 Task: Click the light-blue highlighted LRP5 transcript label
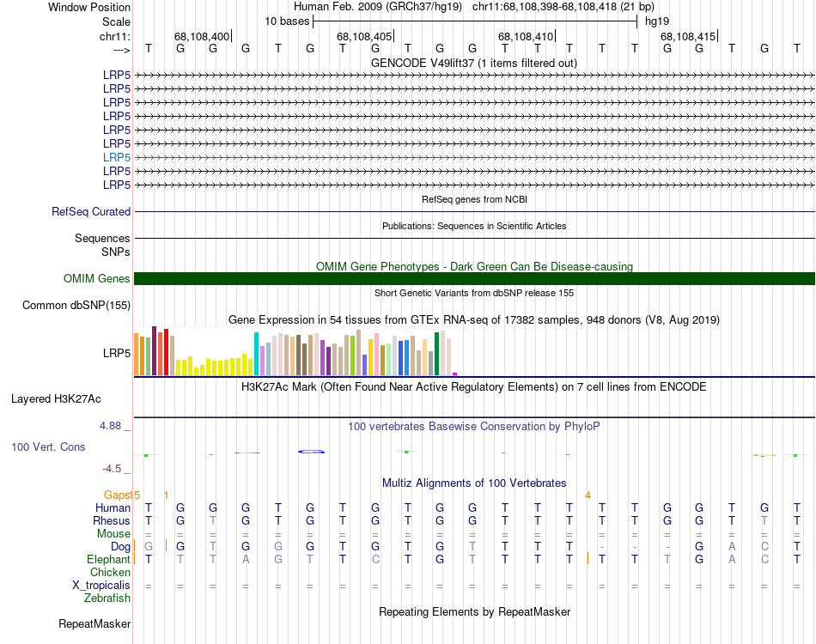coord(116,157)
